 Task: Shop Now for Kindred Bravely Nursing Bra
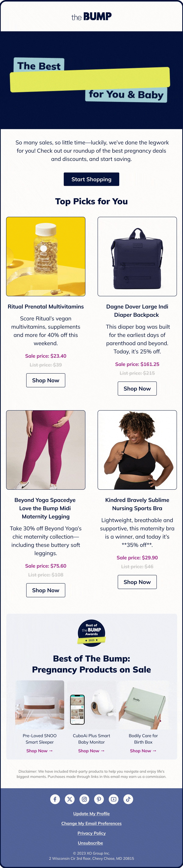coord(137,582)
